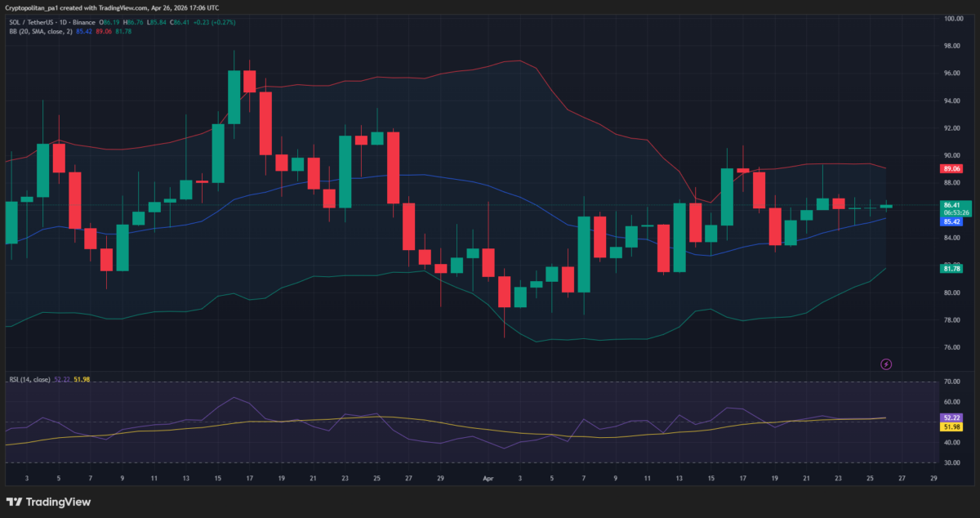Click the 30.00 level on RSI axis
This screenshot has height=518, width=980.
tap(952, 463)
